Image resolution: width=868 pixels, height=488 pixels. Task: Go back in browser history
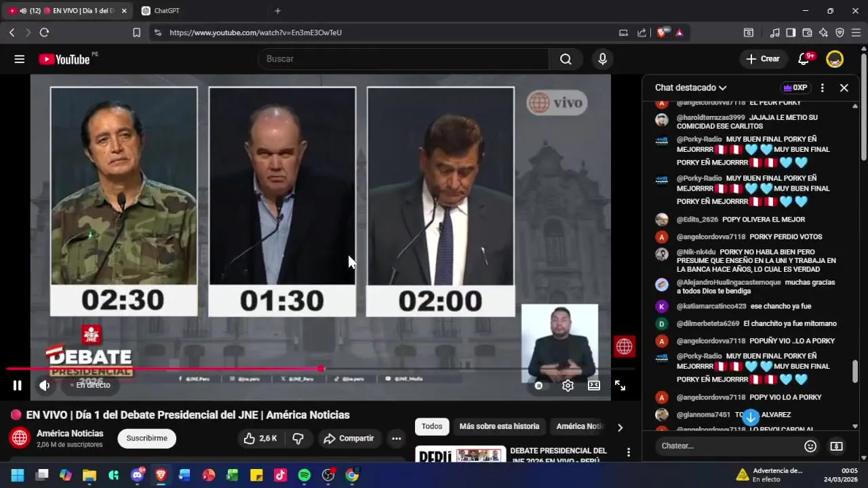click(12, 33)
